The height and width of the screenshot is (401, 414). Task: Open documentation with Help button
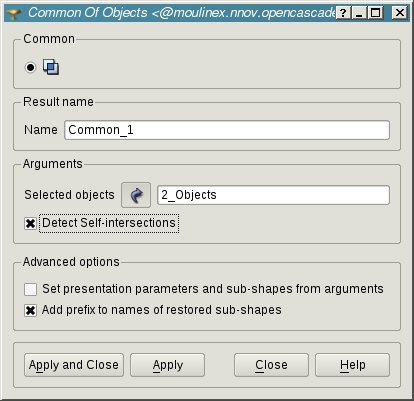pos(352,365)
